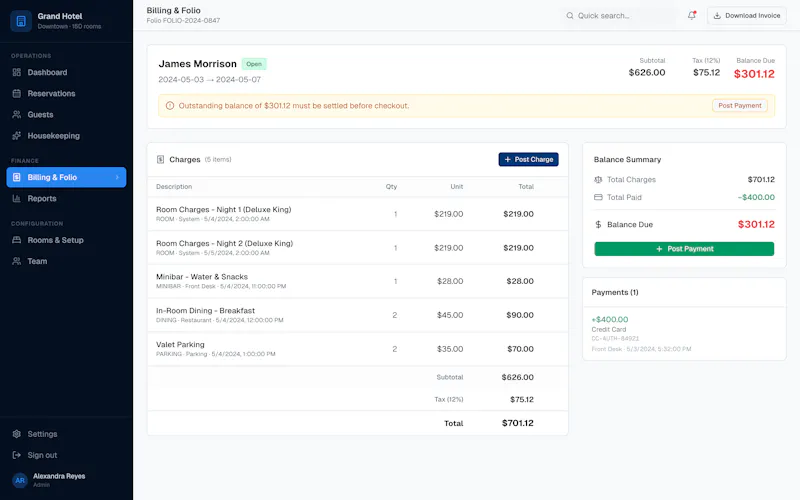Image resolution: width=800 pixels, height=500 pixels.
Task: Click the -$400.00 Total Paid value
Action: pyautogui.click(x=756, y=197)
